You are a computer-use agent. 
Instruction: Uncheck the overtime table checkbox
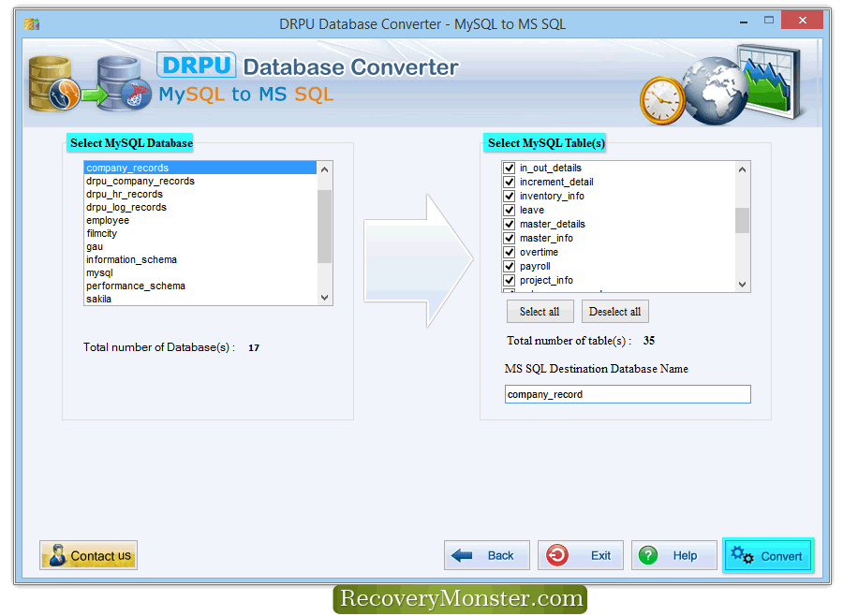click(510, 252)
